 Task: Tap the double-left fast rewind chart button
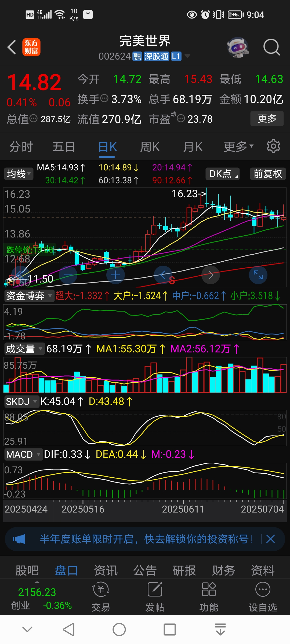[x=20, y=275]
